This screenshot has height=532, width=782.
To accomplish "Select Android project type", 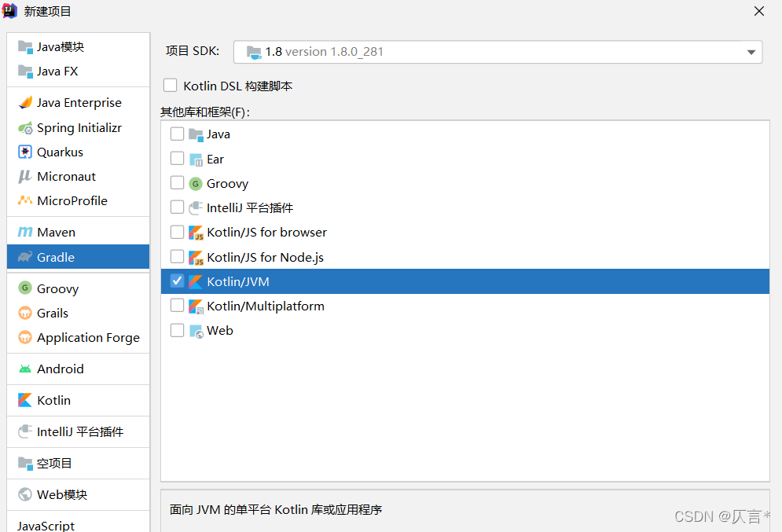I will (79, 369).
